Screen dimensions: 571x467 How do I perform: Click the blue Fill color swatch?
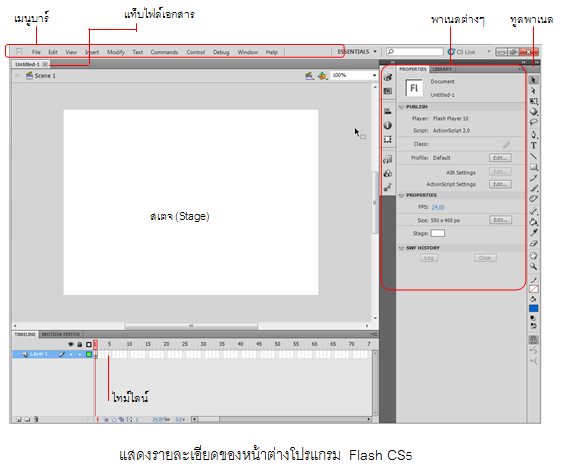coord(533,309)
